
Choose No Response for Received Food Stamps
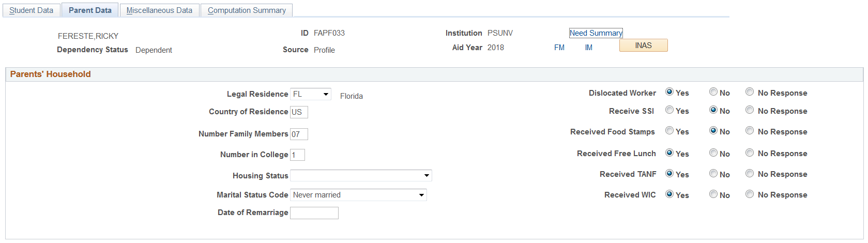point(750,131)
